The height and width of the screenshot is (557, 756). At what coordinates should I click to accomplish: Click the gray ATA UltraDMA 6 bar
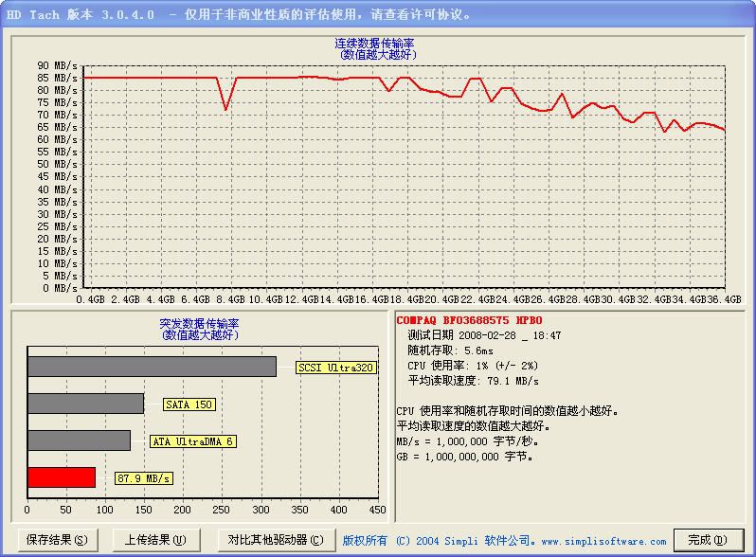click(79, 440)
